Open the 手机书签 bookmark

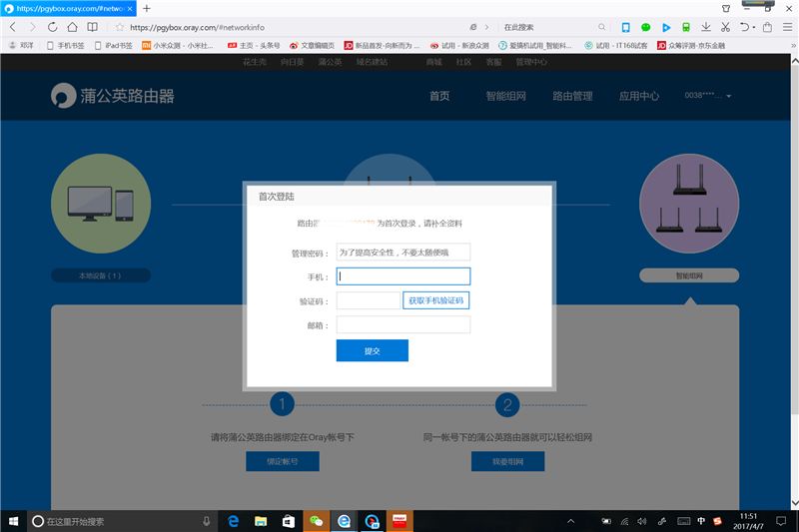[66, 45]
